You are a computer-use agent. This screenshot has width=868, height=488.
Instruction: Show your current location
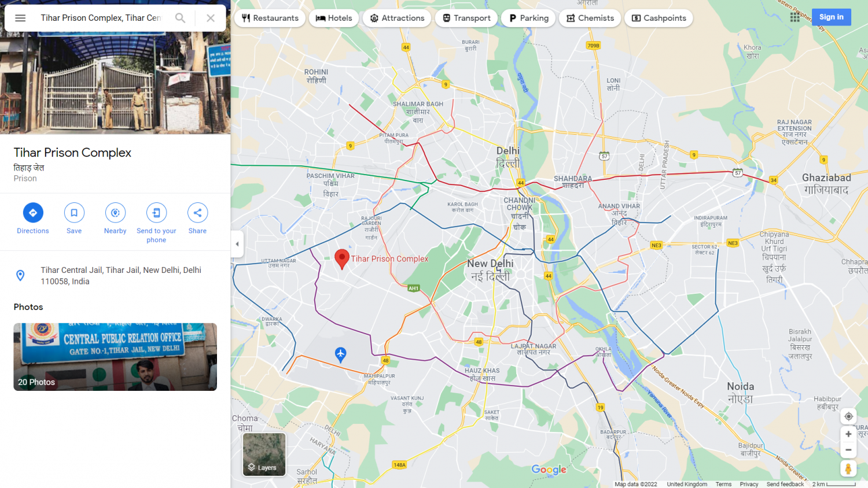(x=848, y=416)
